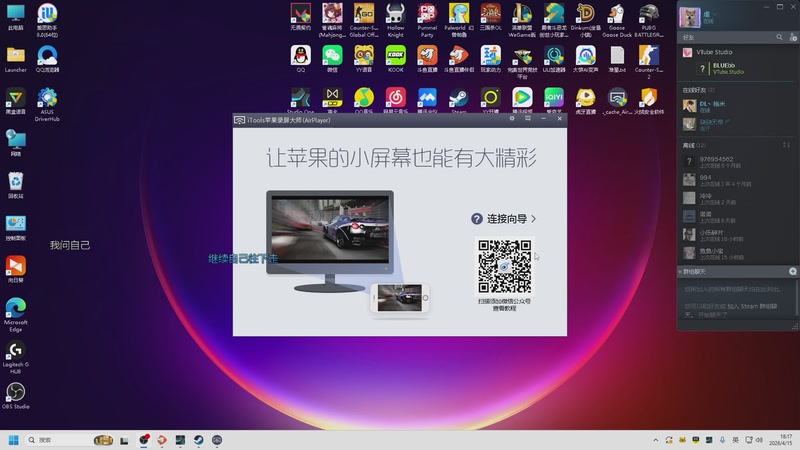Screen dimensions: 800x450
Task: Click plus icon to create group chat
Action: (x=792, y=271)
